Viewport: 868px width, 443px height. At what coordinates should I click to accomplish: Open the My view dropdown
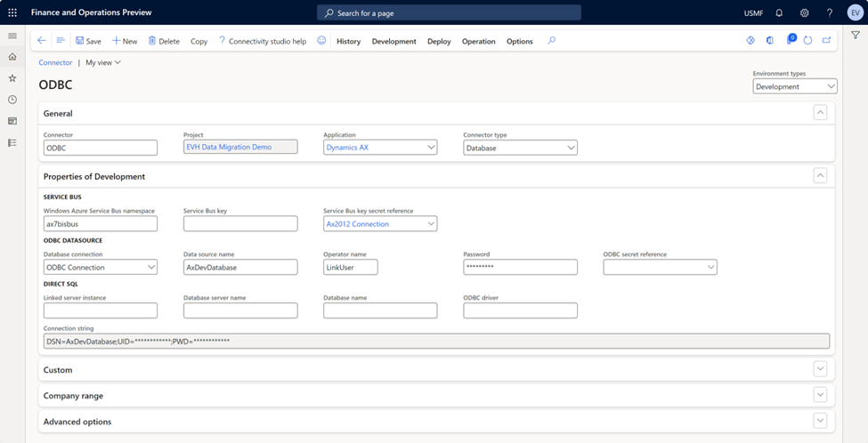pos(103,62)
